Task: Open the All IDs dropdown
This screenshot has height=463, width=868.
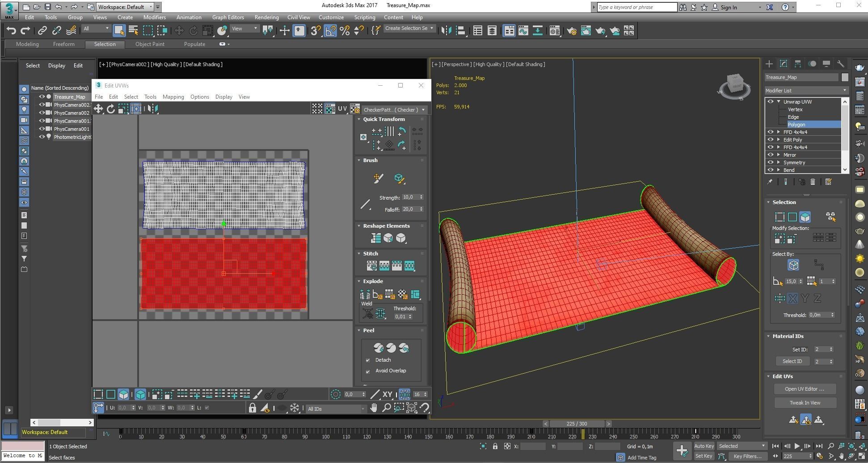Action: [x=336, y=409]
